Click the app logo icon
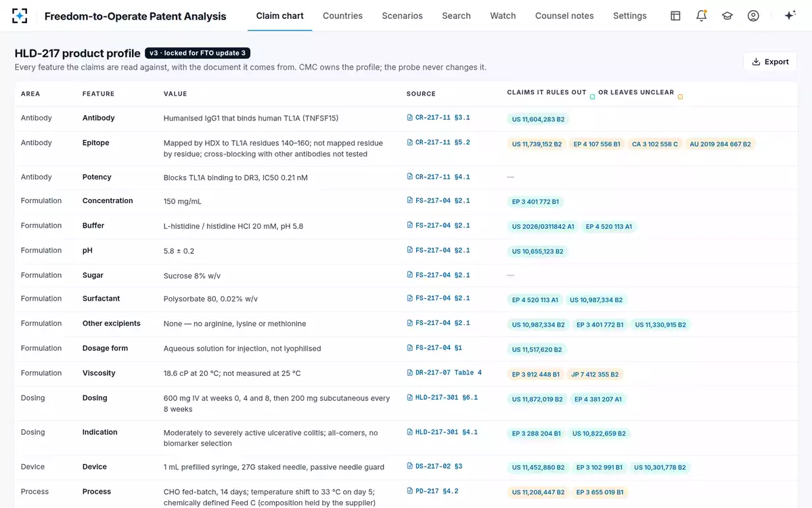Screen dimensions: 812x508 20,16
